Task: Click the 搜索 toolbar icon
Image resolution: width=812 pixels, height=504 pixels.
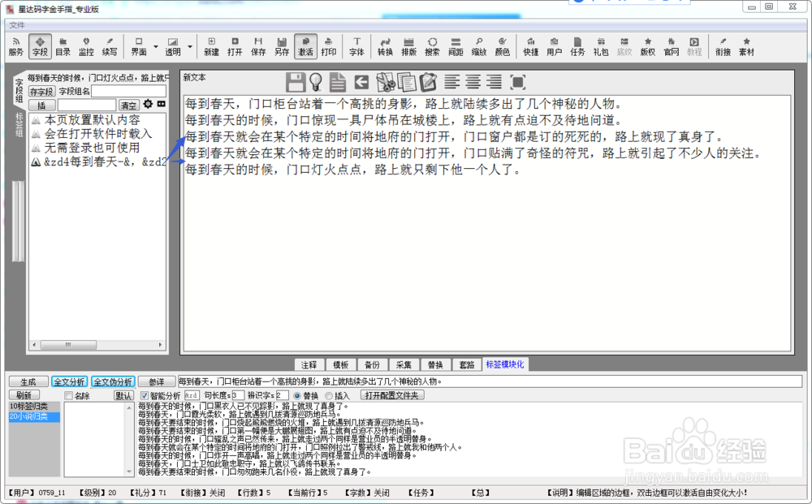Action: click(x=432, y=46)
